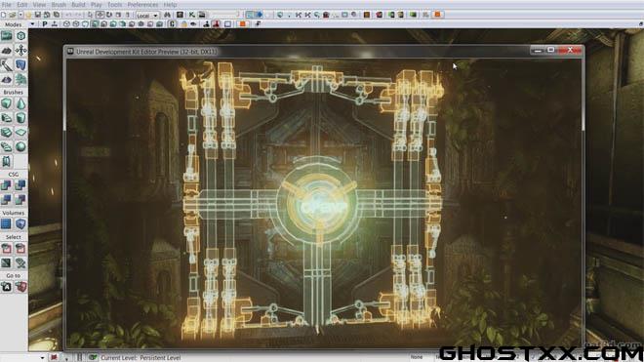Viewport: 644px width, 362px height.
Task: Click the CSG Subtract button
Action: click(x=20, y=185)
